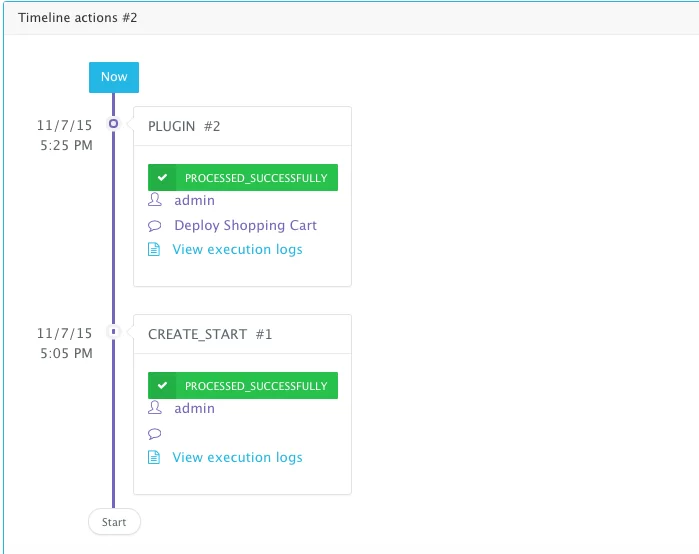Click the checkmark icon in CREATE_START #1 status

[x=162, y=386]
